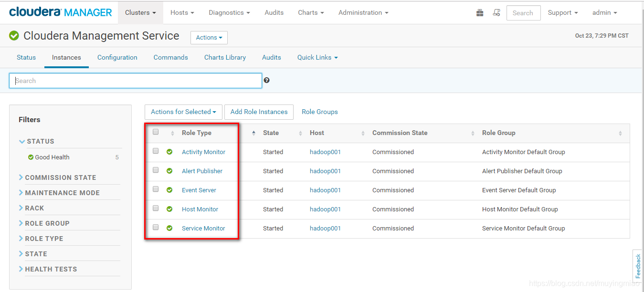Screen dimensions: 644x292
Task: Open the Support dropdown menu
Action: click(x=563, y=12)
